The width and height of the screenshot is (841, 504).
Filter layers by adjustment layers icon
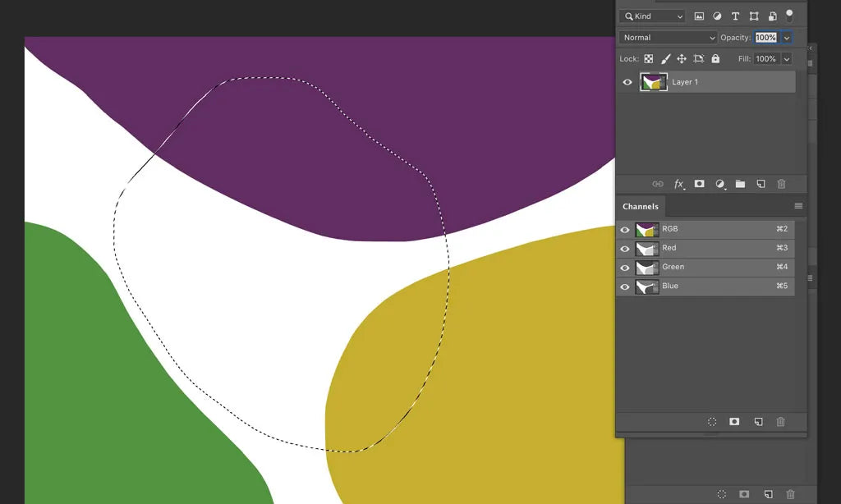(717, 16)
